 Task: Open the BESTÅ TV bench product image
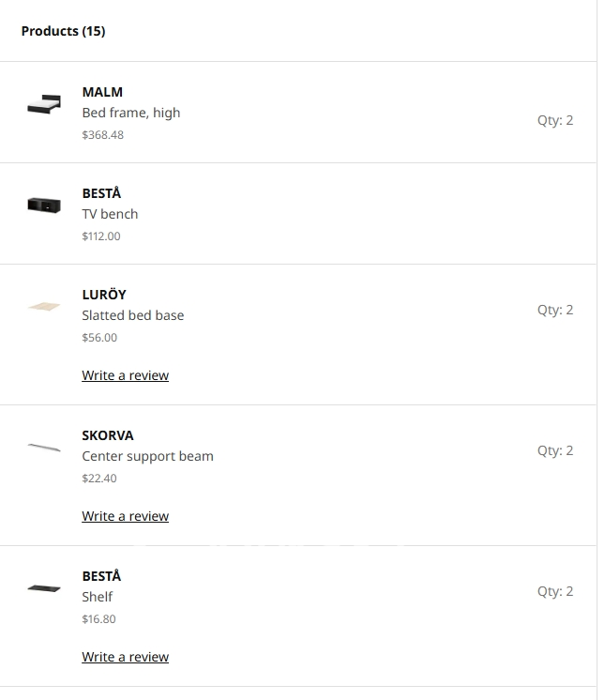coord(44,205)
